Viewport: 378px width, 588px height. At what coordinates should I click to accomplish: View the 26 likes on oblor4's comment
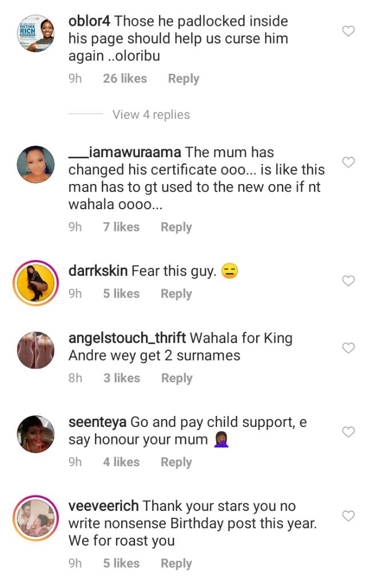[125, 79]
